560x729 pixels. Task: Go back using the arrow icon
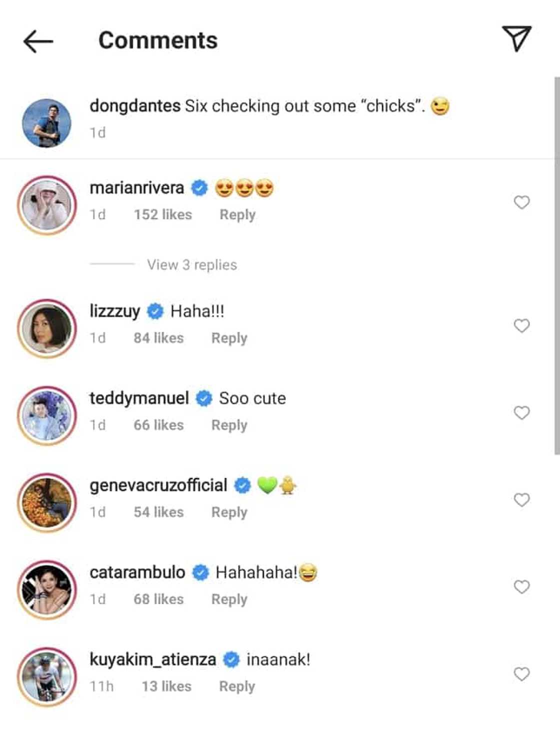coord(38,41)
